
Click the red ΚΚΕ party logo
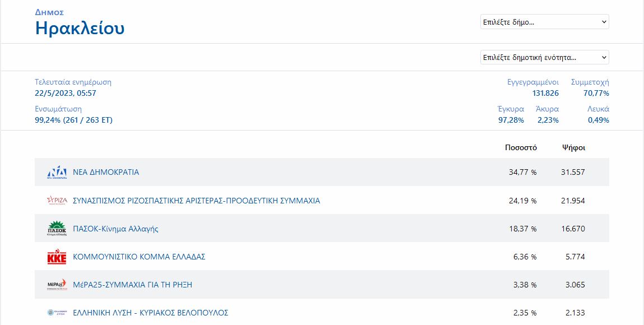57,257
